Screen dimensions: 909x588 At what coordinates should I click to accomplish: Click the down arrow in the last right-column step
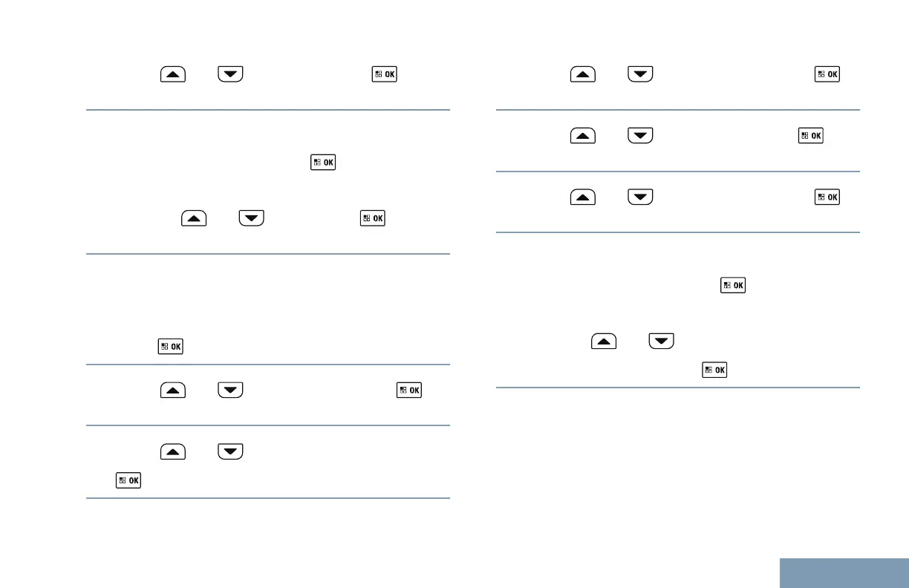click(662, 341)
